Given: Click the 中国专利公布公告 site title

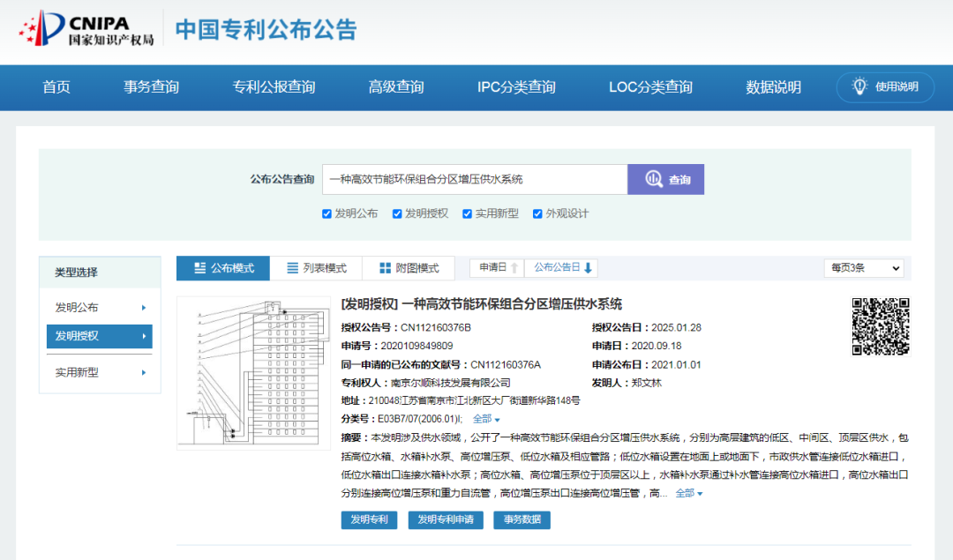Looking at the screenshot, I should pos(266,30).
